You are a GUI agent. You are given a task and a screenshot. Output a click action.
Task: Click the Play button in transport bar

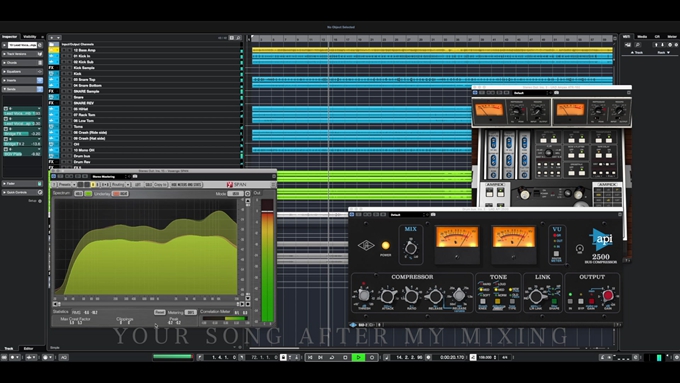359,357
